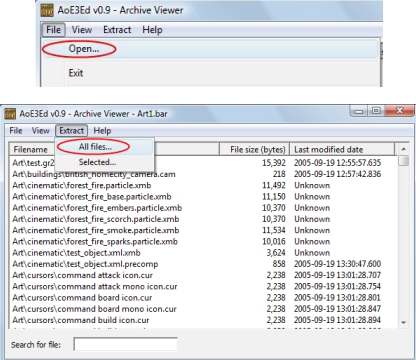The image size is (416, 360).
Task: Click file size value 11,534
Action: click(274, 230)
